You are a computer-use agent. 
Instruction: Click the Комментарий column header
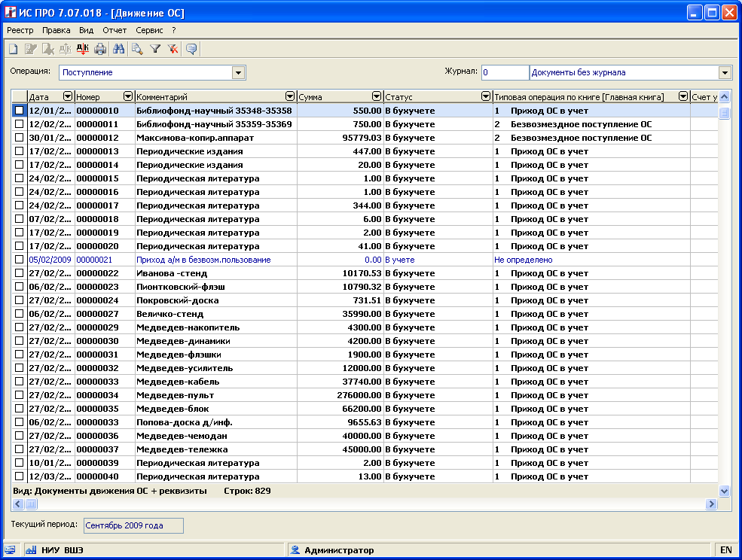point(209,96)
